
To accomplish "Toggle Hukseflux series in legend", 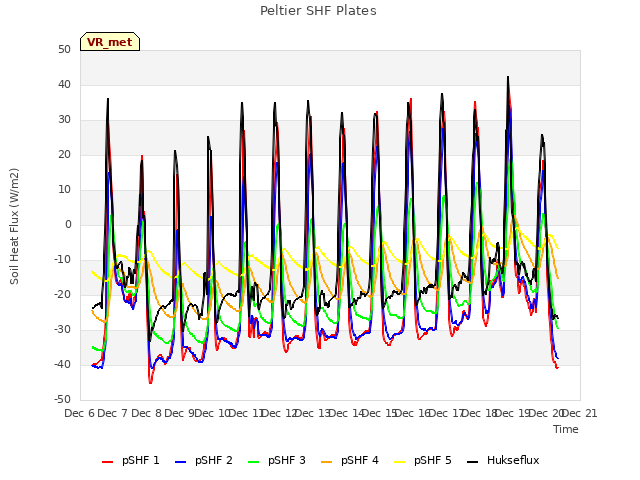I will 503,460.
